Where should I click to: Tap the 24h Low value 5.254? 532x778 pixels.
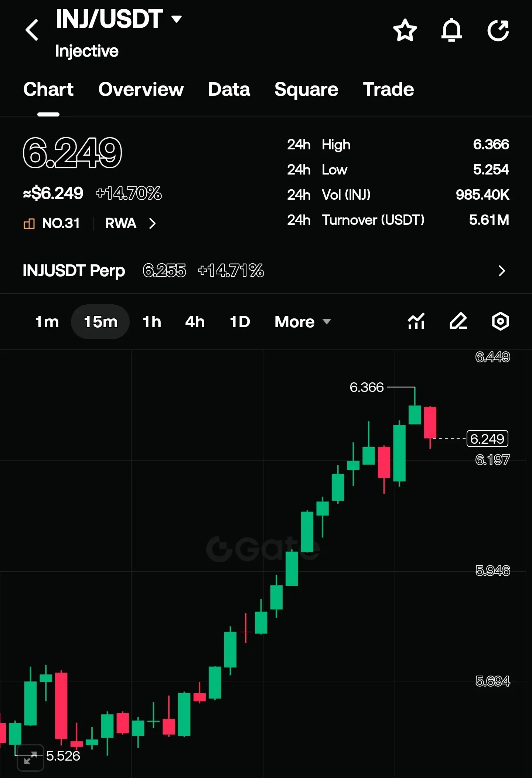point(491,170)
